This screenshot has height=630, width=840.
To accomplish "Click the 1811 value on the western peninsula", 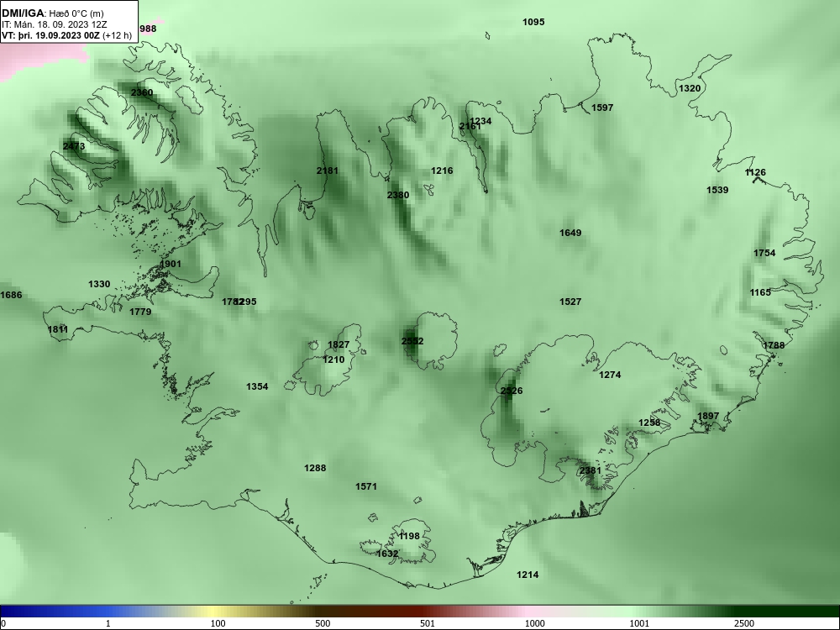I will [58, 329].
